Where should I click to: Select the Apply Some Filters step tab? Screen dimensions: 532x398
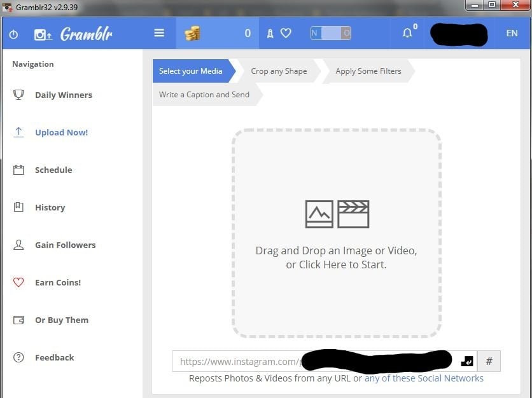tap(368, 71)
